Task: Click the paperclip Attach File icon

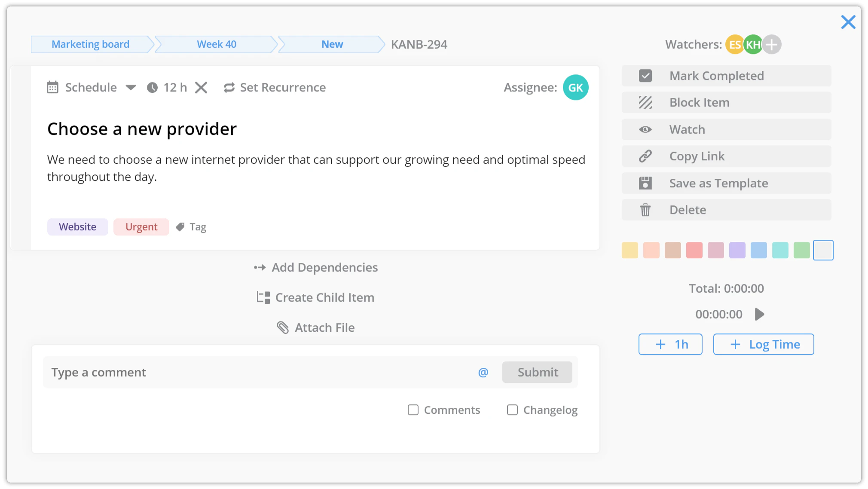Action: pyautogui.click(x=282, y=327)
